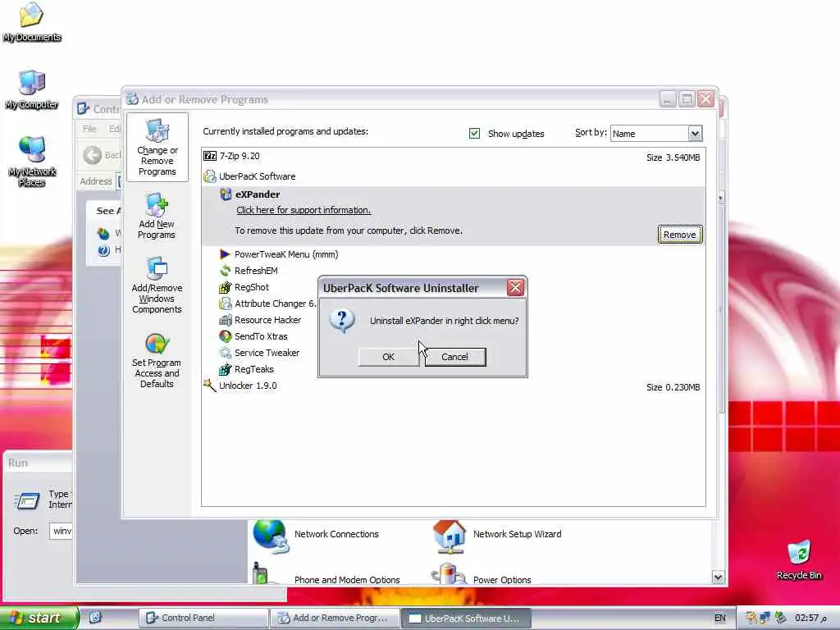Click OK in UberPack Software Uninstaller dialog

click(x=388, y=357)
